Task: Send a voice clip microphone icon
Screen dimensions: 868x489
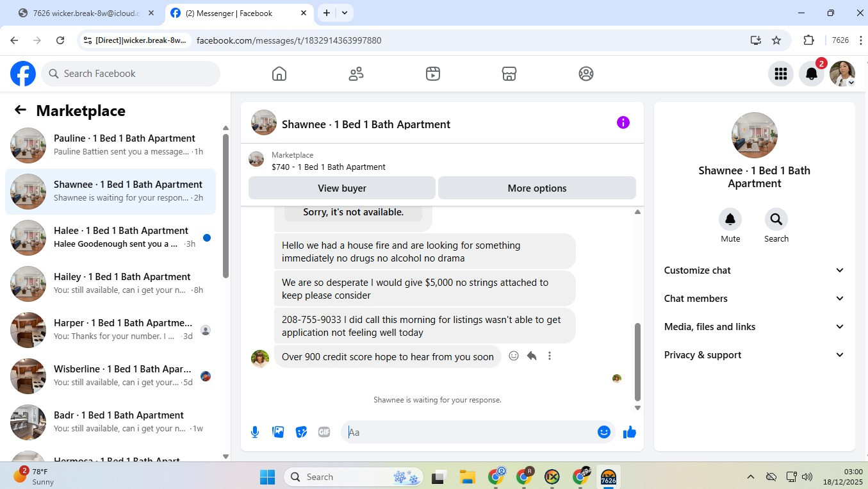Action: [255, 432]
